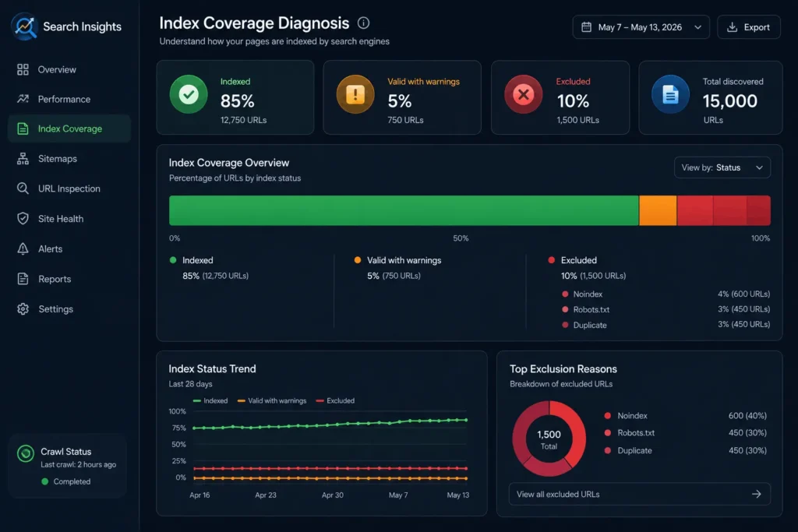The image size is (798, 532).
Task: Click the Duplicate 3% (450 URLs) row
Action: point(666,325)
